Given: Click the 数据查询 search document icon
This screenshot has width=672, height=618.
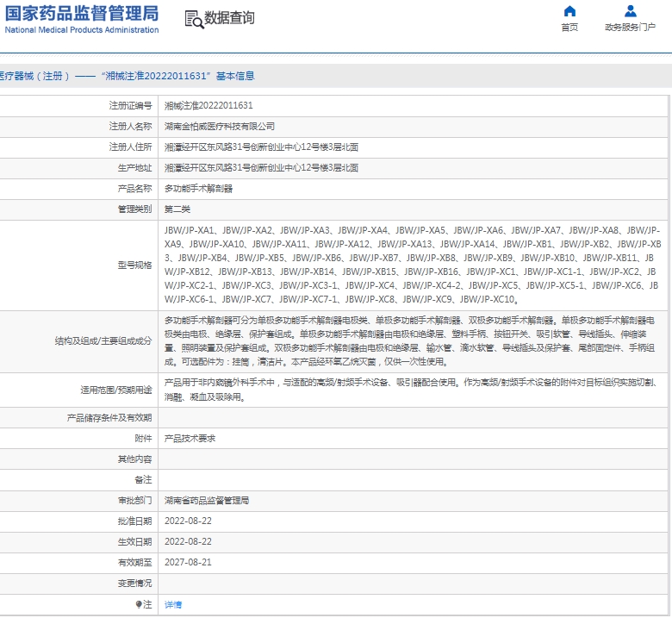Looking at the screenshot, I should tap(194, 20).
